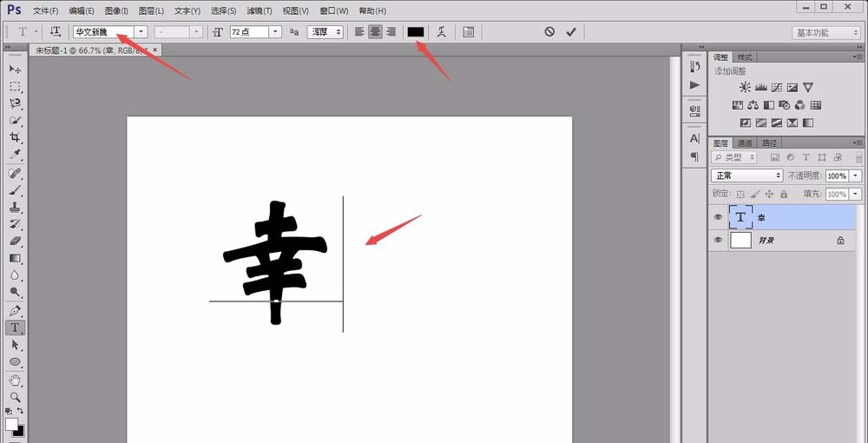Commit current text edits checkmark

point(571,32)
